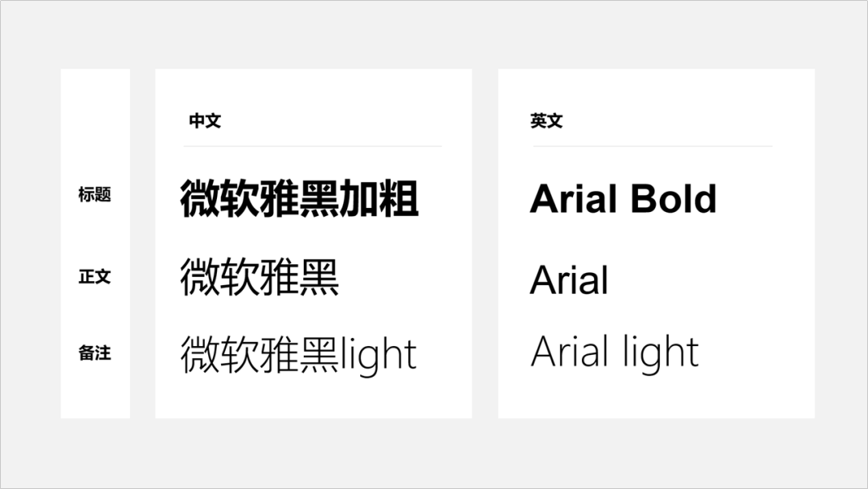This screenshot has width=868, height=489.
Task: Click the 加粗 characters in the bold title
Action: (379, 198)
